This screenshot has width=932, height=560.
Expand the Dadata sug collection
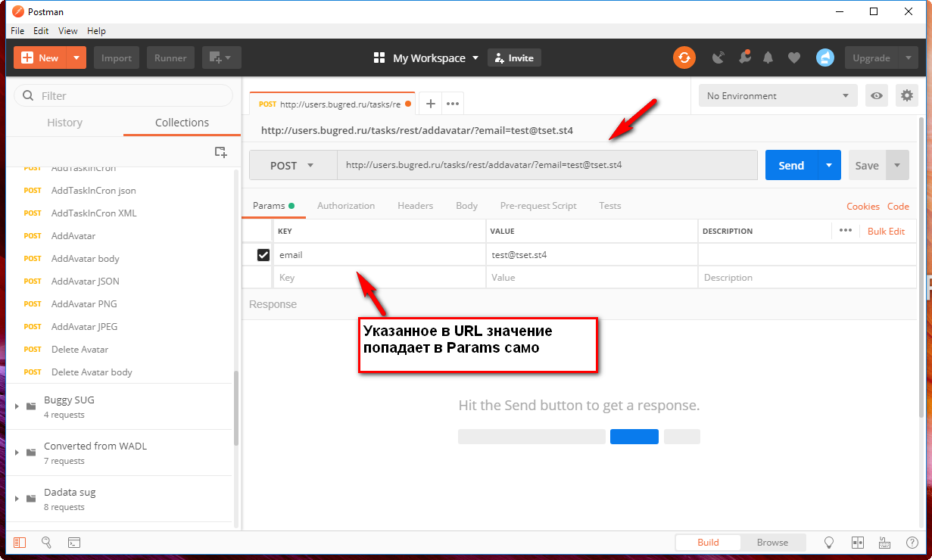click(17, 499)
